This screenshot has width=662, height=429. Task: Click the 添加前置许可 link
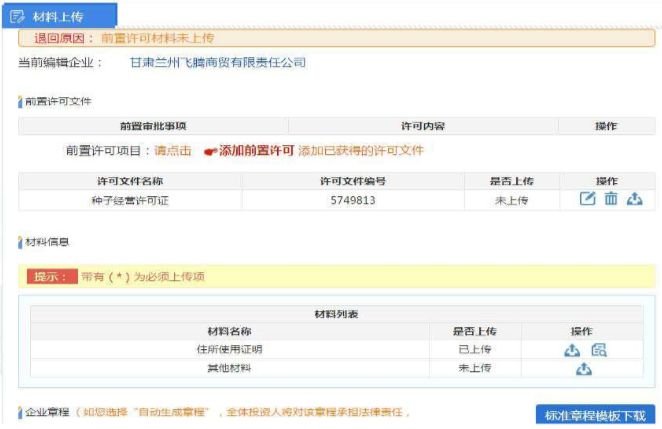pyautogui.click(x=256, y=151)
